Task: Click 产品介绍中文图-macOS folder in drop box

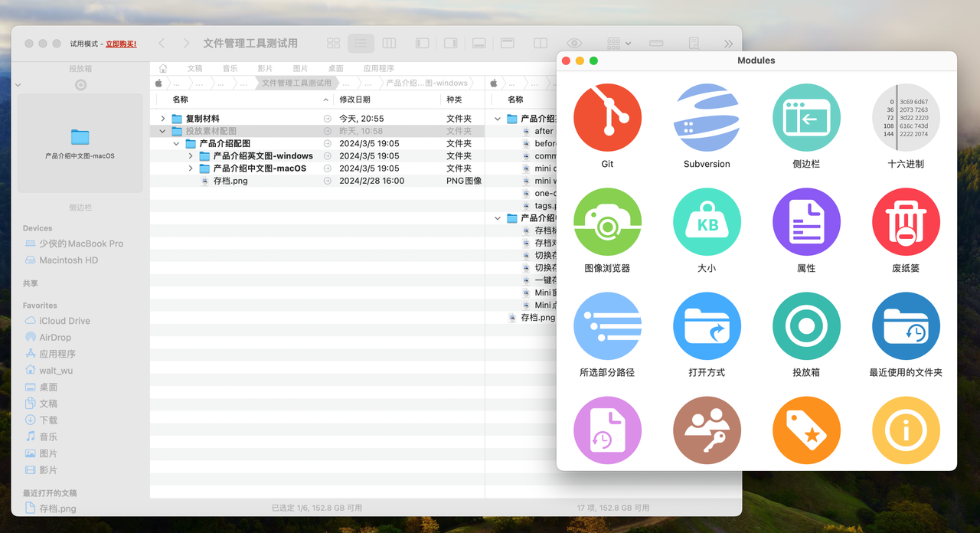Action: (80, 143)
